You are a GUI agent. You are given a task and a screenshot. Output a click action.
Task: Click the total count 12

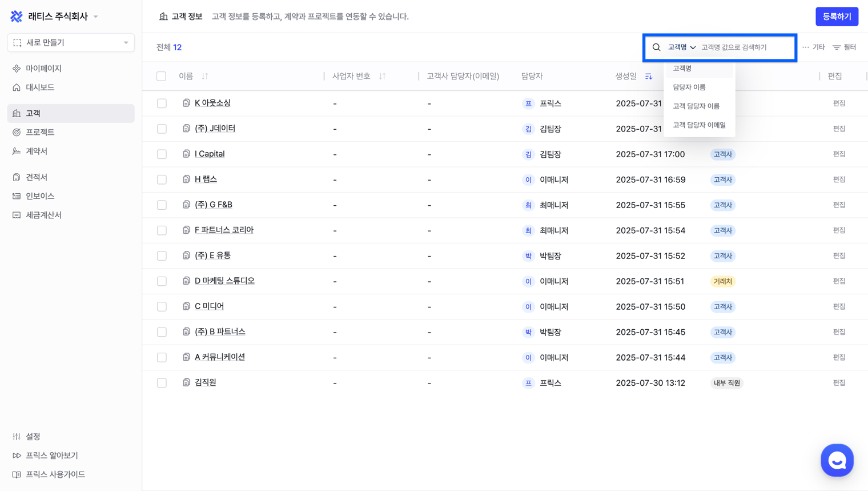pyautogui.click(x=177, y=47)
